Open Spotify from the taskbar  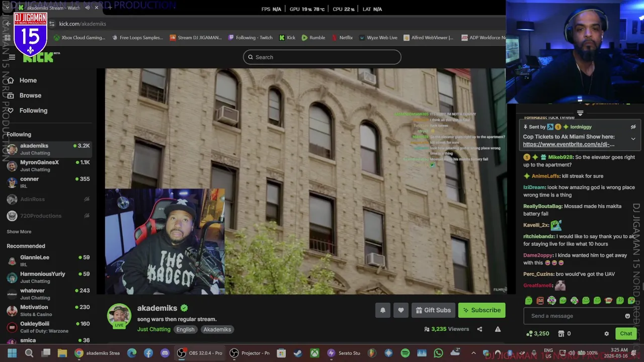click(405, 353)
